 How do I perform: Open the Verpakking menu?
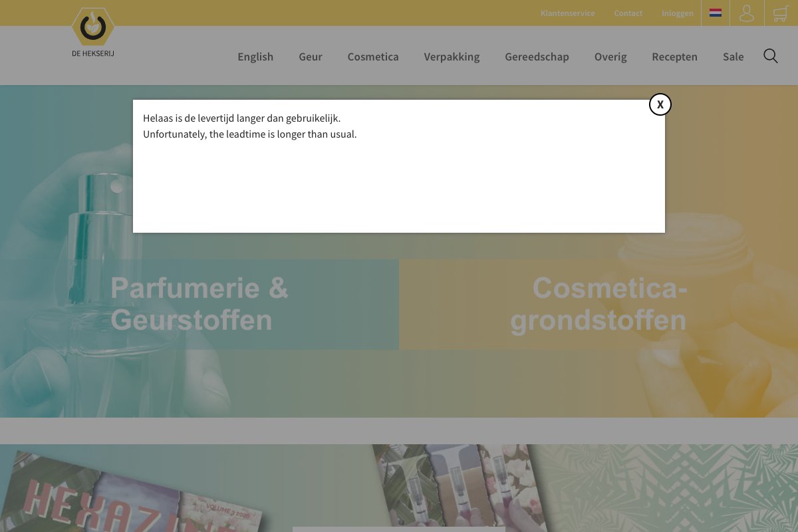[452, 57]
